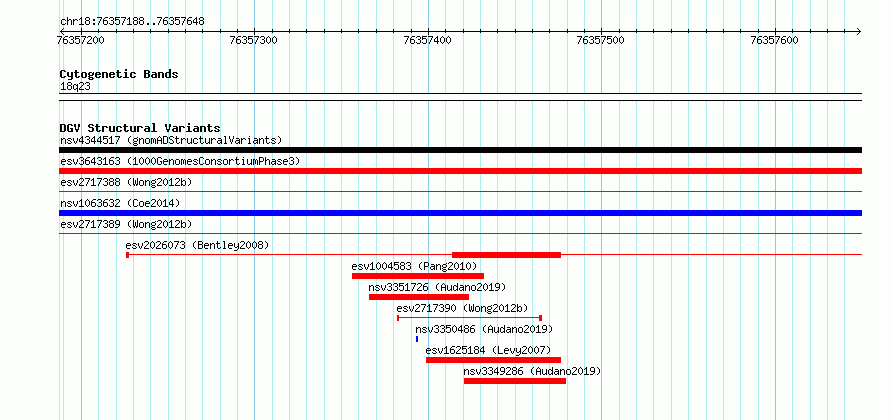Click the ruler's left arrow end

tap(62, 31)
